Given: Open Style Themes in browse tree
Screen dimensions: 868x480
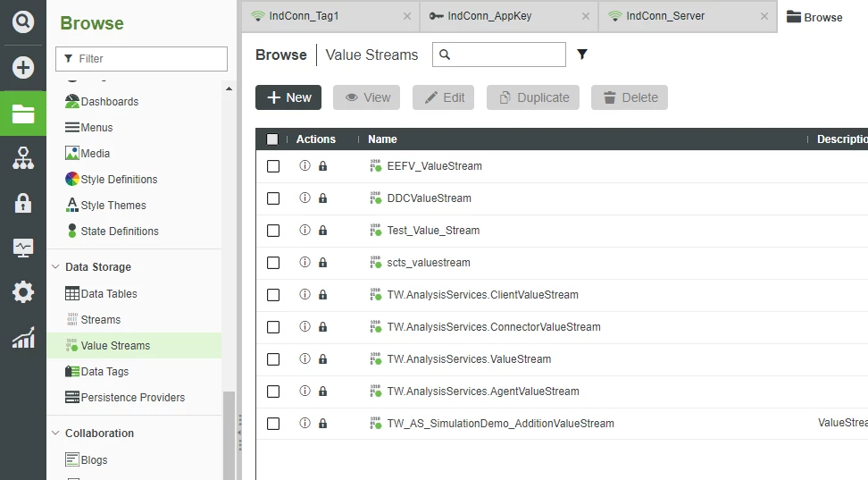Looking at the screenshot, I should pyautogui.click(x=105, y=205).
